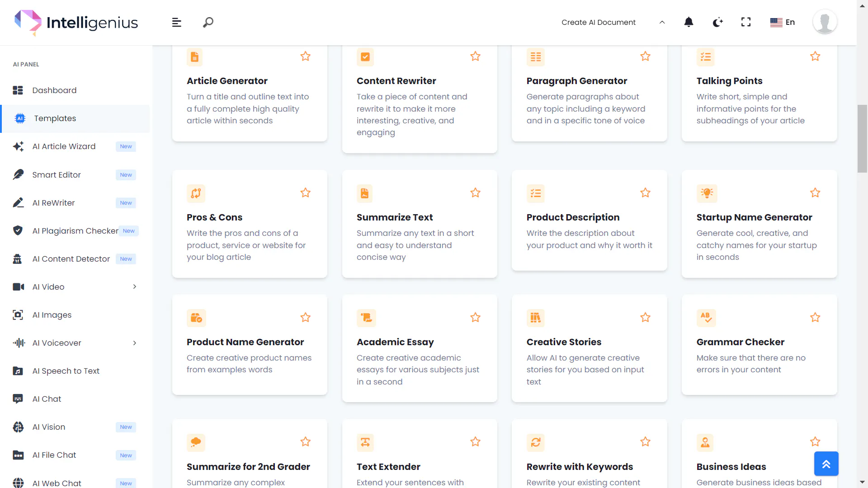The height and width of the screenshot is (488, 868).
Task: Click the AI File Chat folder icon
Action: click(x=18, y=455)
